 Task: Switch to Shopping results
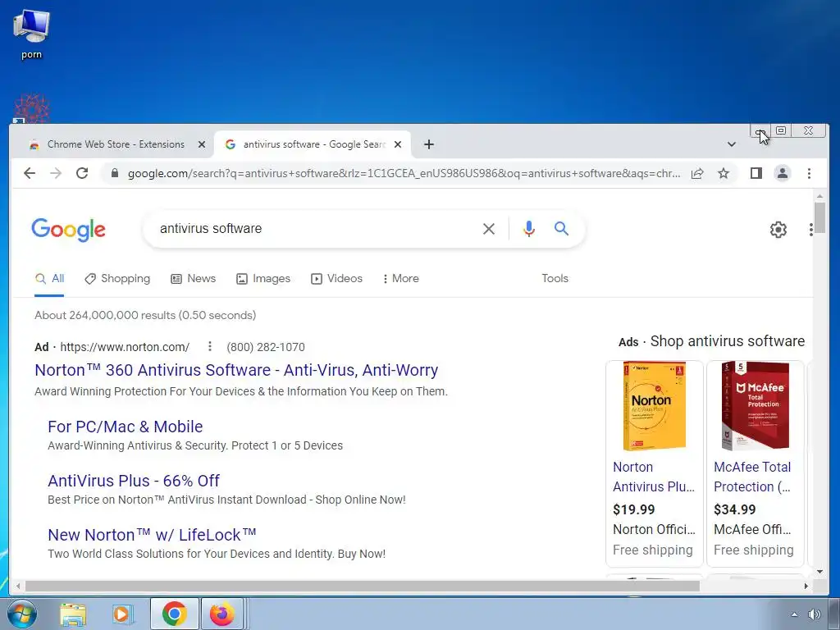[x=117, y=279]
